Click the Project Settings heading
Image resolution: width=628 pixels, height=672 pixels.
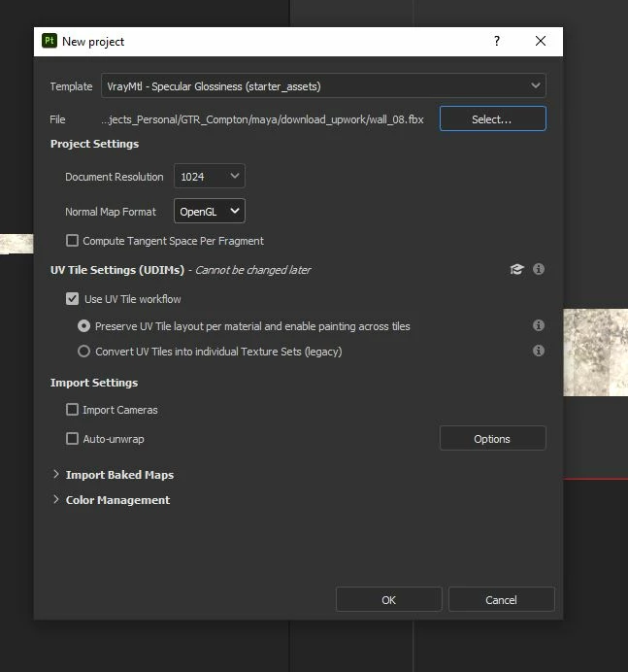pyautogui.click(x=95, y=144)
